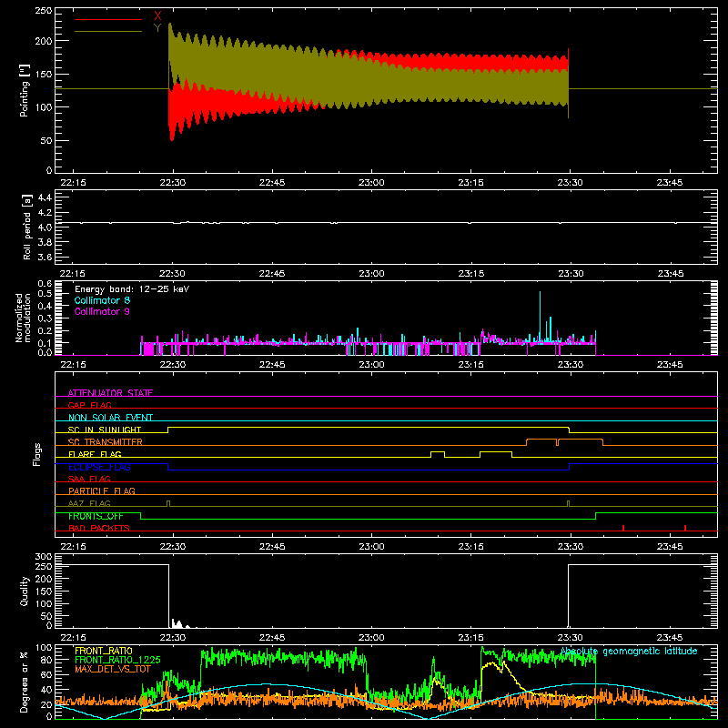Select the GAP_FLAG label
728x728 pixels.
coord(89,405)
